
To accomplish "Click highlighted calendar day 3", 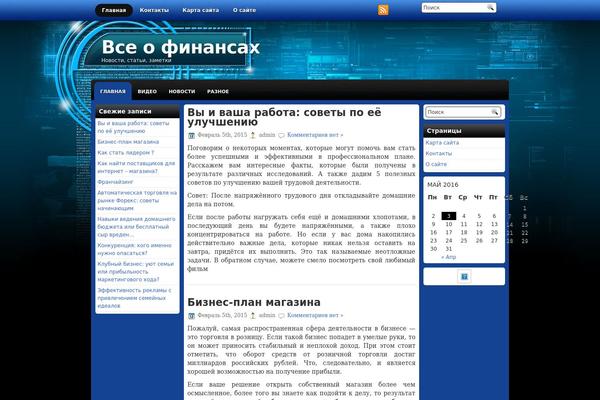I will click(448, 216).
